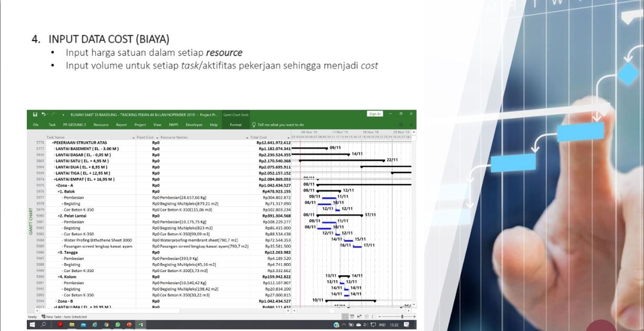The width and height of the screenshot is (644, 331).
Task: Click the Microsoft Project taskbar icon
Action: click(140, 325)
